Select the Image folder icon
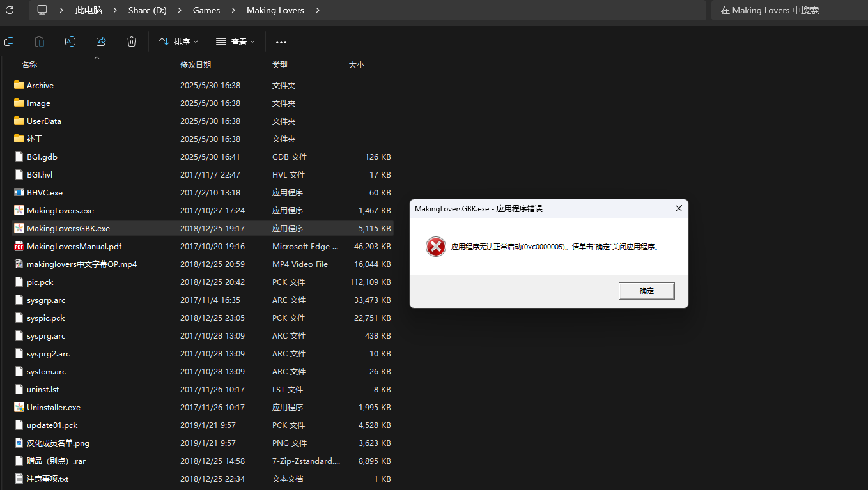The height and width of the screenshot is (490, 868). (x=19, y=103)
